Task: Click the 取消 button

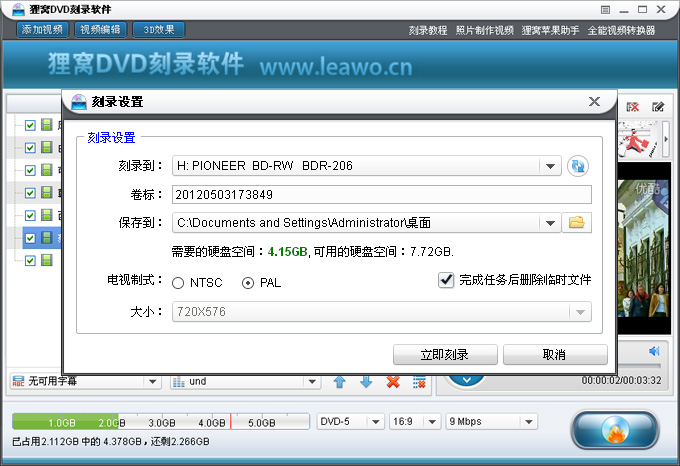Action: pyautogui.click(x=555, y=355)
